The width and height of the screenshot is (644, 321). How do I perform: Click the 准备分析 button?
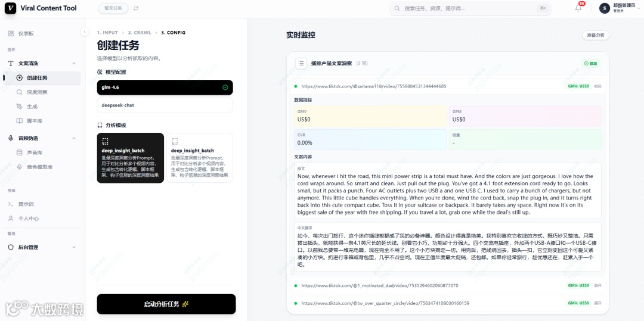596,35
